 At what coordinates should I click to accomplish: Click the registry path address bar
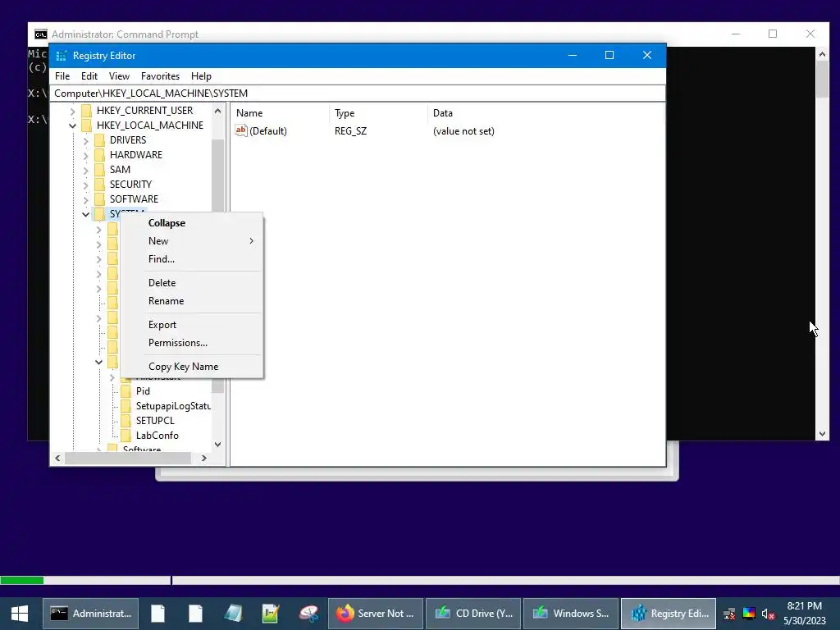pyautogui.click(x=358, y=94)
